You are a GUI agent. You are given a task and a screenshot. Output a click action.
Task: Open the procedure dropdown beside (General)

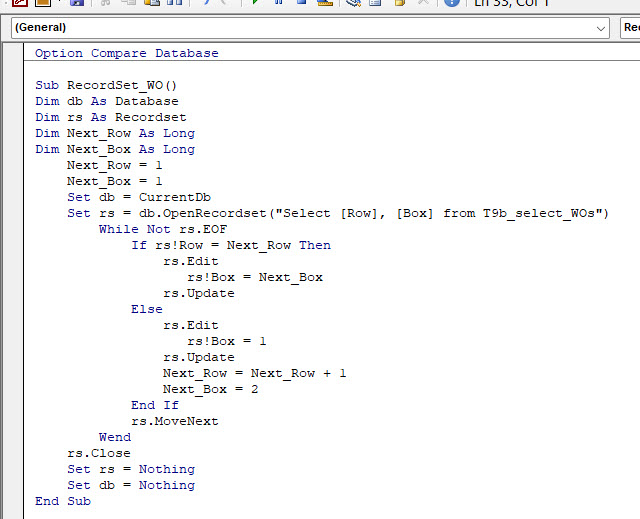click(x=630, y=28)
